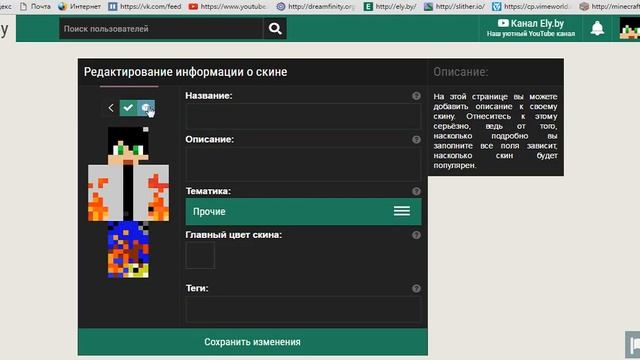Show help for Главный цвет скина

click(416, 235)
